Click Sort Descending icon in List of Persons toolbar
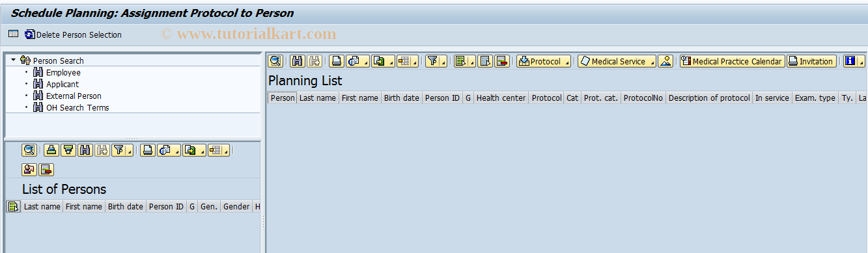Screen dimensions: 868x253 68,150
